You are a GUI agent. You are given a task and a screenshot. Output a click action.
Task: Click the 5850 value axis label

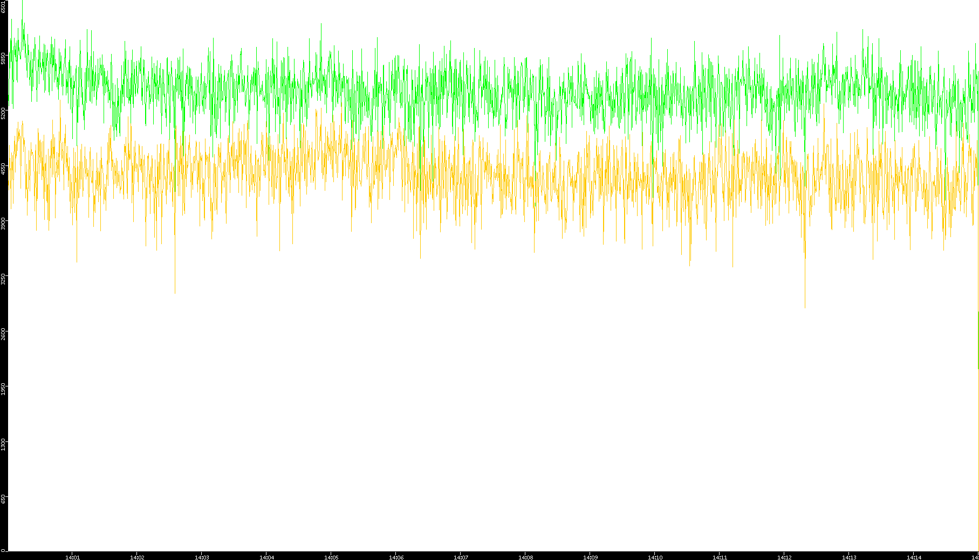pyautogui.click(x=4, y=58)
